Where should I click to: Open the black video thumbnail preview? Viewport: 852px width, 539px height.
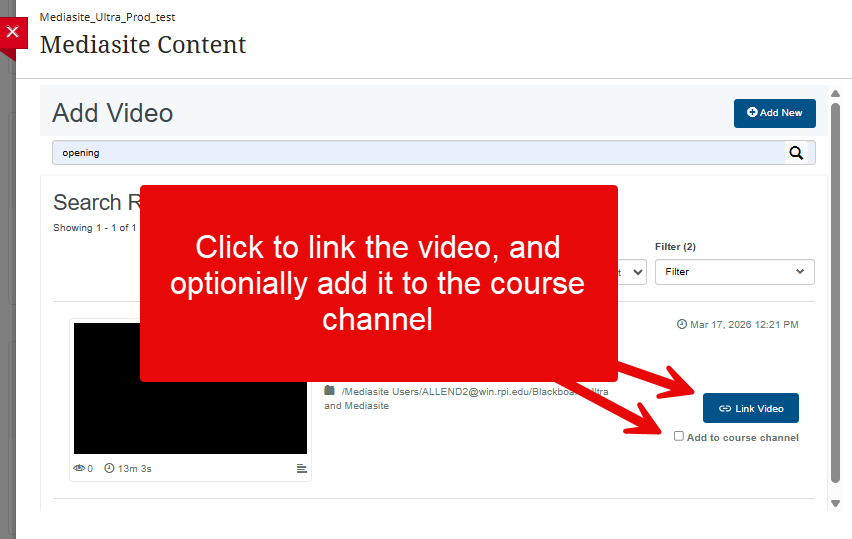[190, 388]
